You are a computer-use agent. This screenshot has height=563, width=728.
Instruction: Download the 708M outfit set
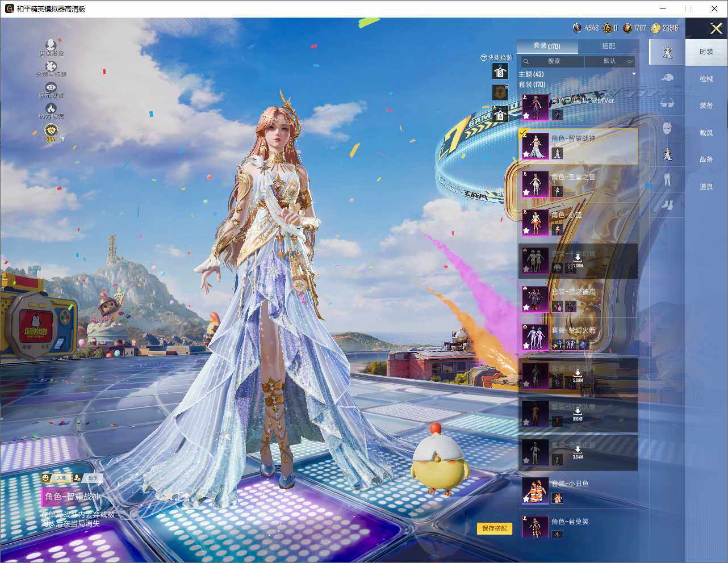click(578, 262)
